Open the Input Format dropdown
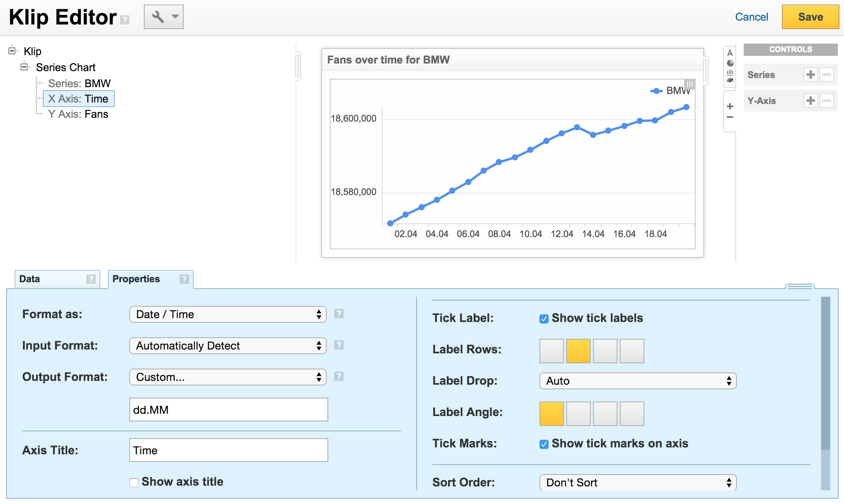 tap(228, 346)
